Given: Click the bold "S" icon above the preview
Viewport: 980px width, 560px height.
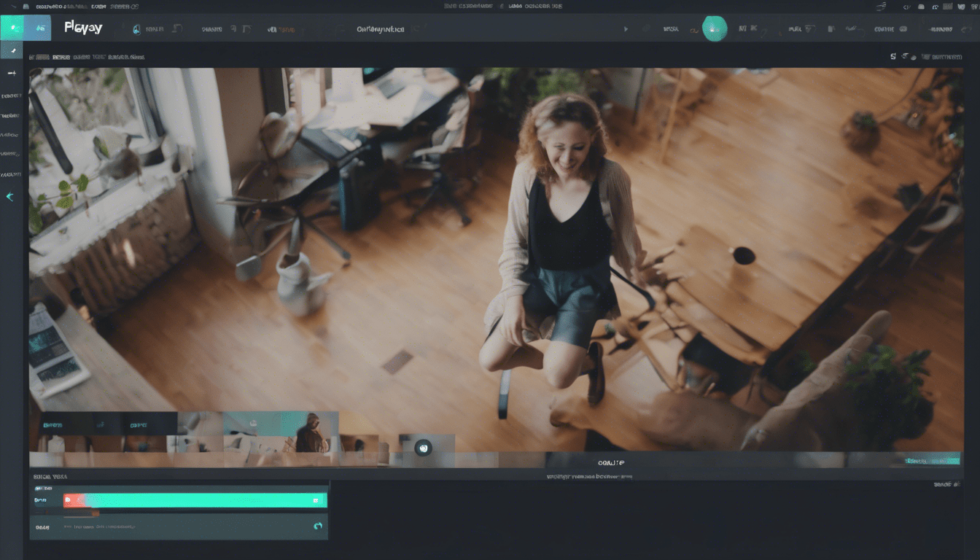Looking at the screenshot, I should click(893, 56).
